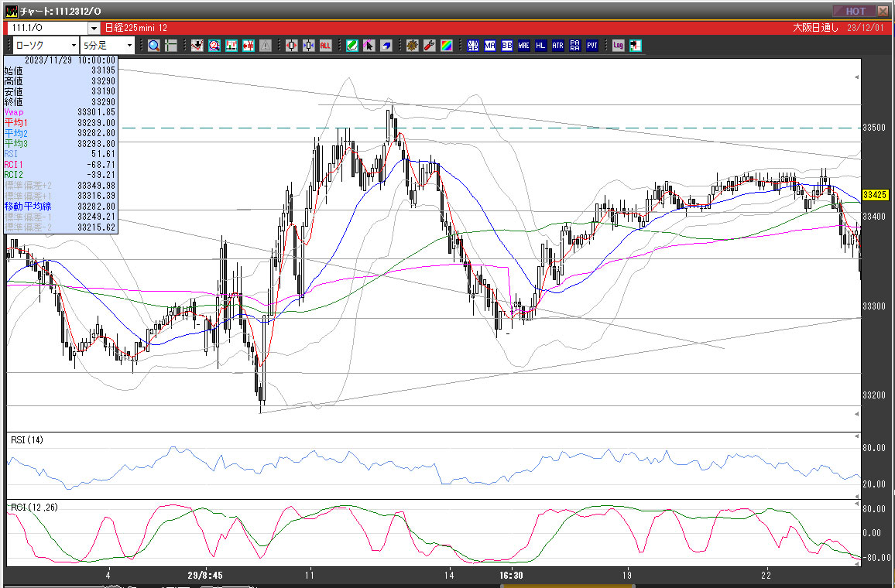The width and height of the screenshot is (895, 588).
Task: Toggle the MA moving average indicator
Action: click(x=490, y=46)
